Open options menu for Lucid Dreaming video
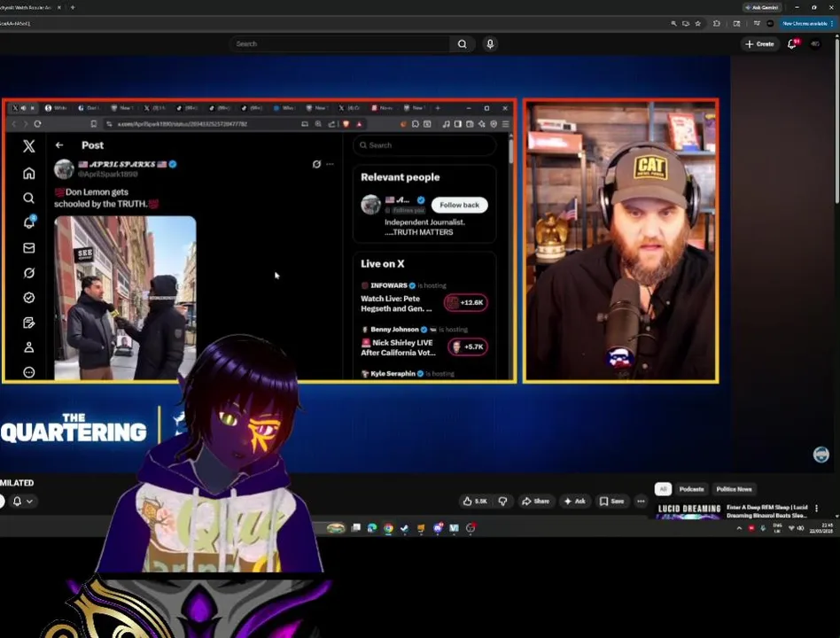The height and width of the screenshot is (638, 840). [816, 509]
